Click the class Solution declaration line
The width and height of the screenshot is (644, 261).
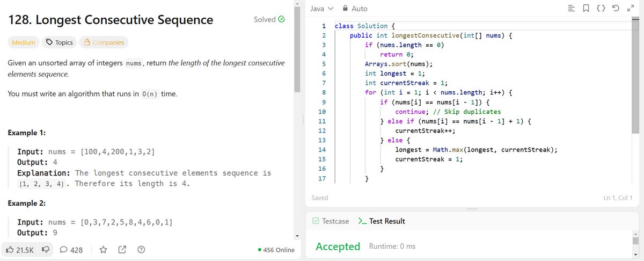click(365, 26)
